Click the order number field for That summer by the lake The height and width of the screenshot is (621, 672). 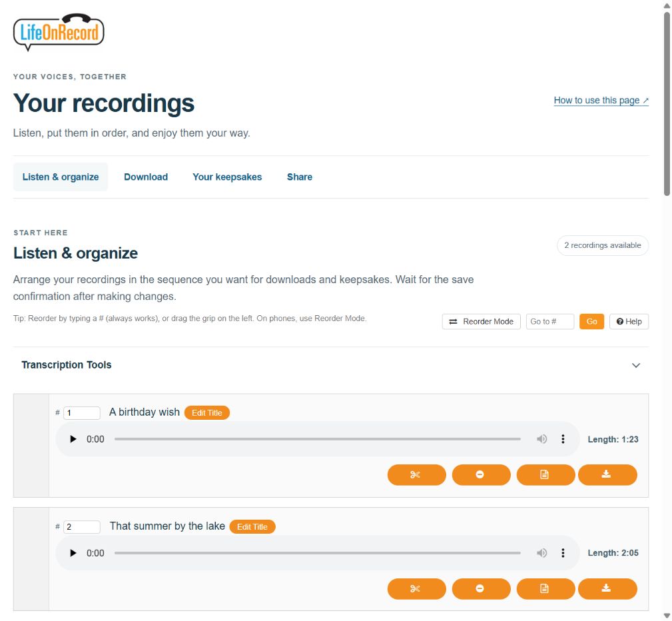[82, 527]
